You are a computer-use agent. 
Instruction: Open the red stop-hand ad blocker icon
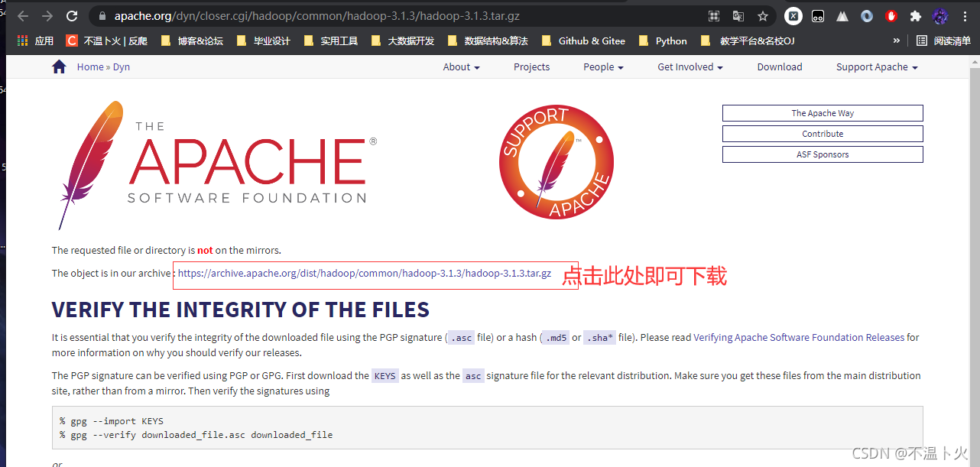tap(891, 16)
